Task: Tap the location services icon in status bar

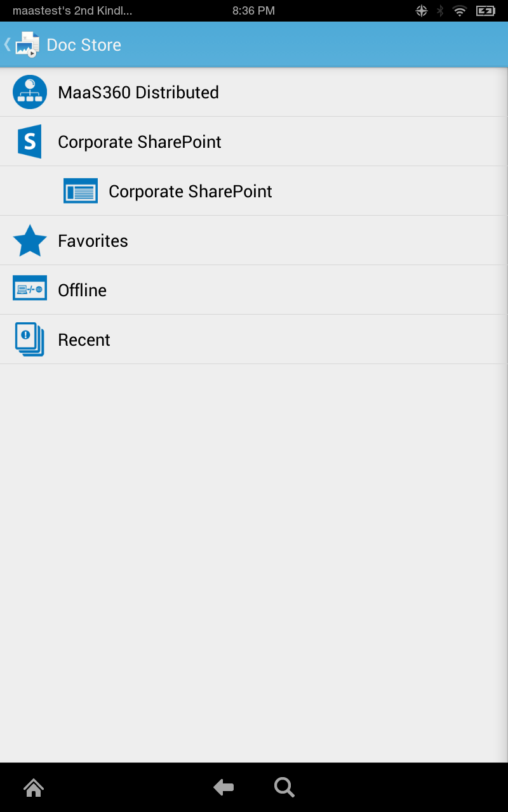Action: (x=420, y=10)
